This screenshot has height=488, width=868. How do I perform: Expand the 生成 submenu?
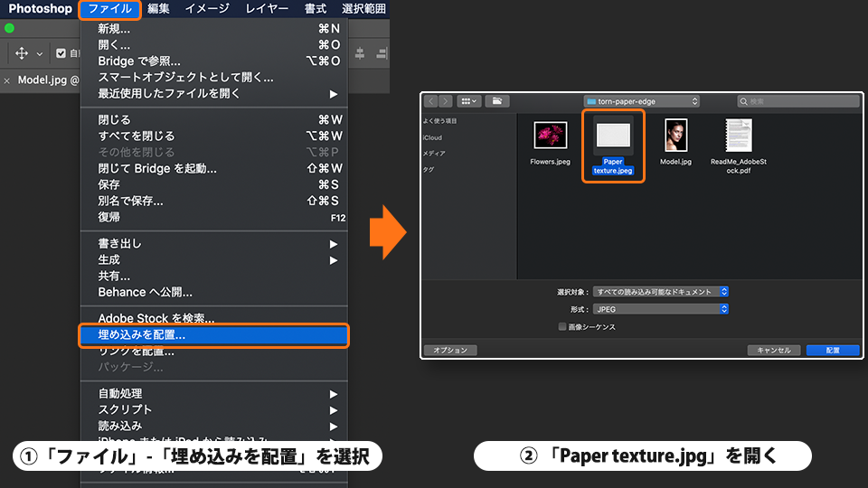point(214,259)
